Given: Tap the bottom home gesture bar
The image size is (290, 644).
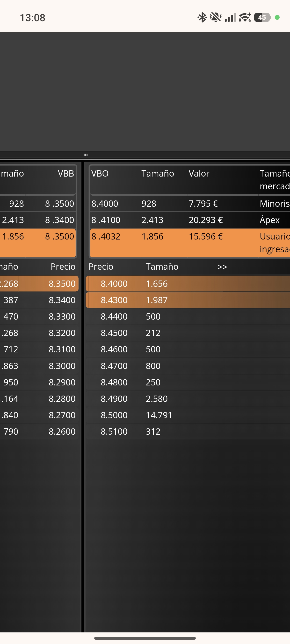Looking at the screenshot, I should point(145,638).
